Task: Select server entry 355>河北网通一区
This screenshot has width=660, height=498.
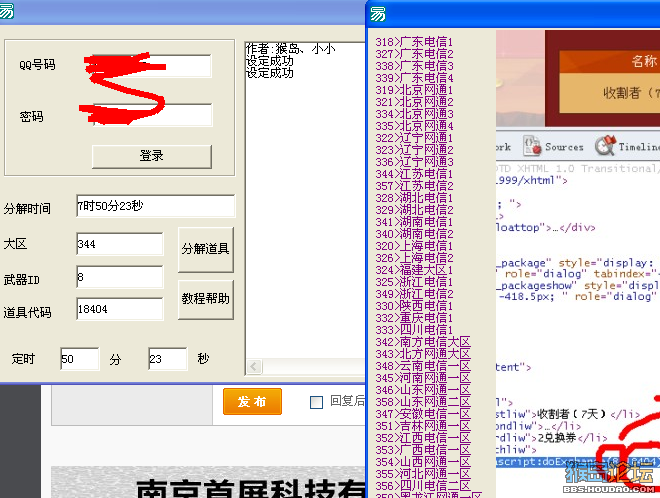Action: point(423,474)
